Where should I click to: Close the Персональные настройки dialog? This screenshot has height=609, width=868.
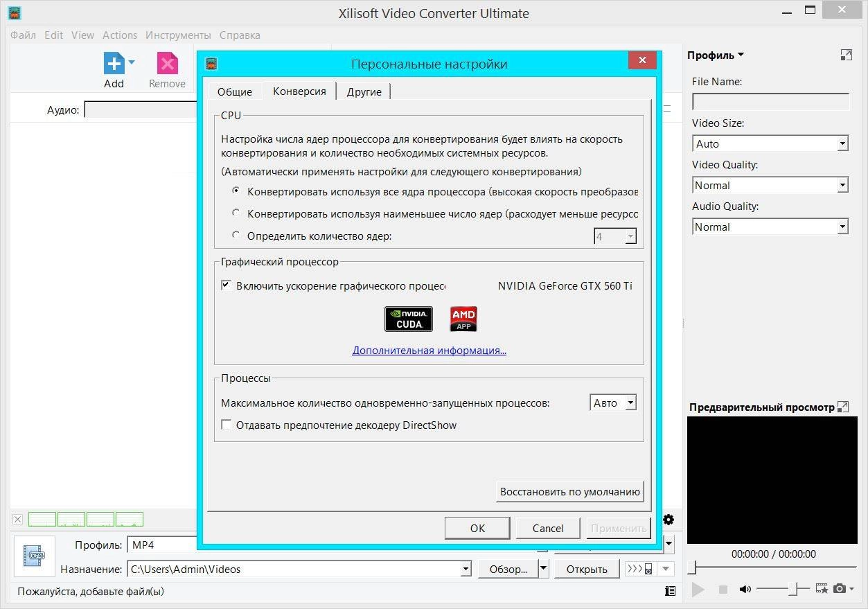click(642, 60)
